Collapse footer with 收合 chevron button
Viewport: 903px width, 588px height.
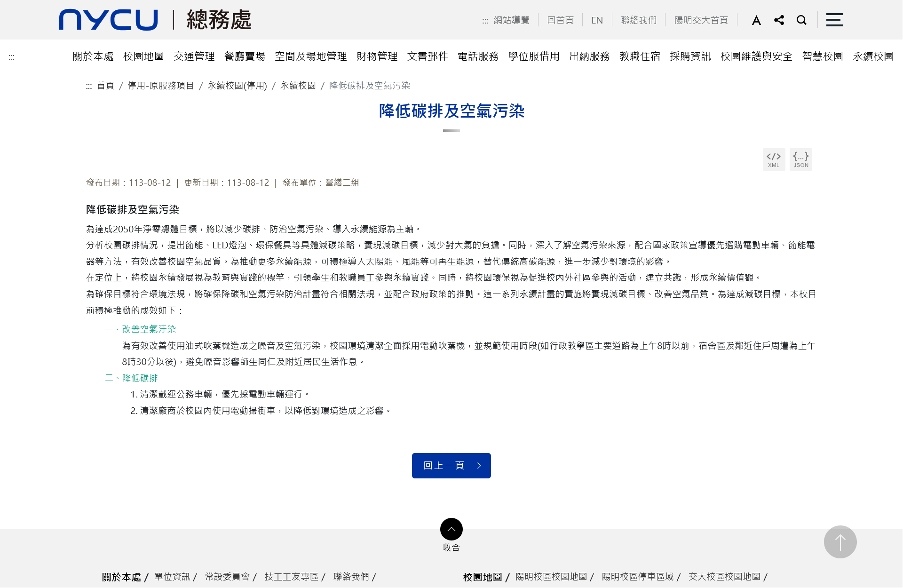coord(451,530)
